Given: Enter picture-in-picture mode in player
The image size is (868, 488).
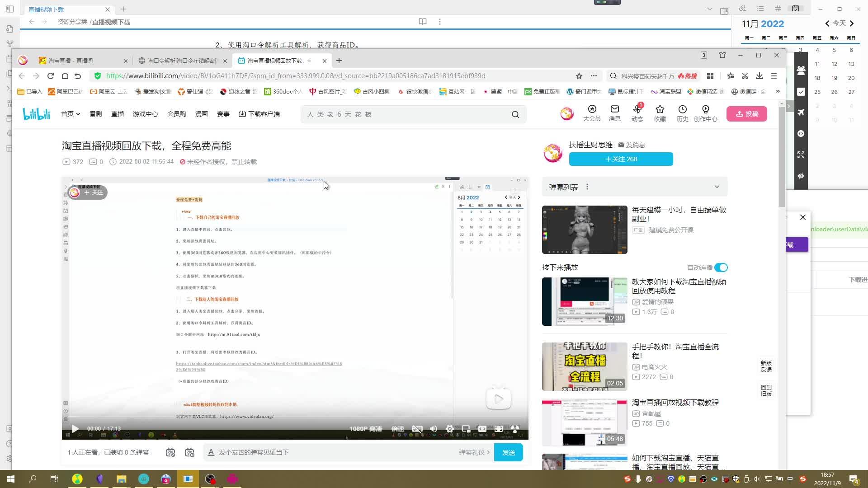Looking at the screenshot, I should coord(466,429).
